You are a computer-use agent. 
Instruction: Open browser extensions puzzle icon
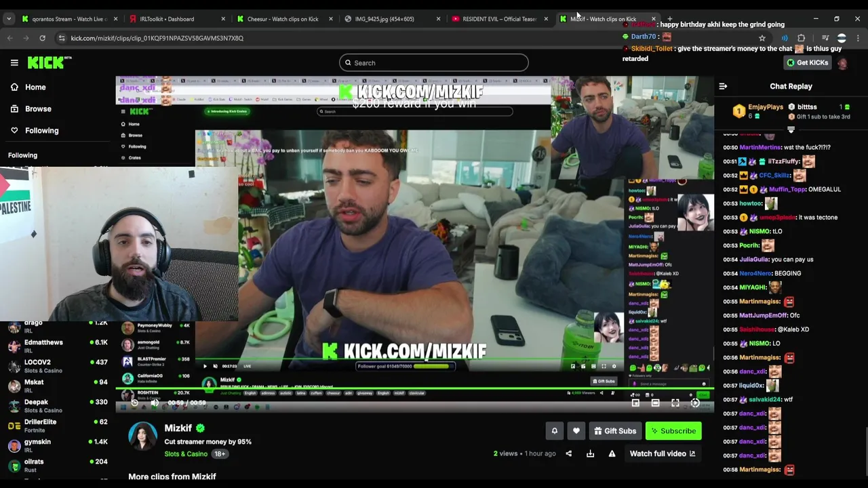coord(802,38)
